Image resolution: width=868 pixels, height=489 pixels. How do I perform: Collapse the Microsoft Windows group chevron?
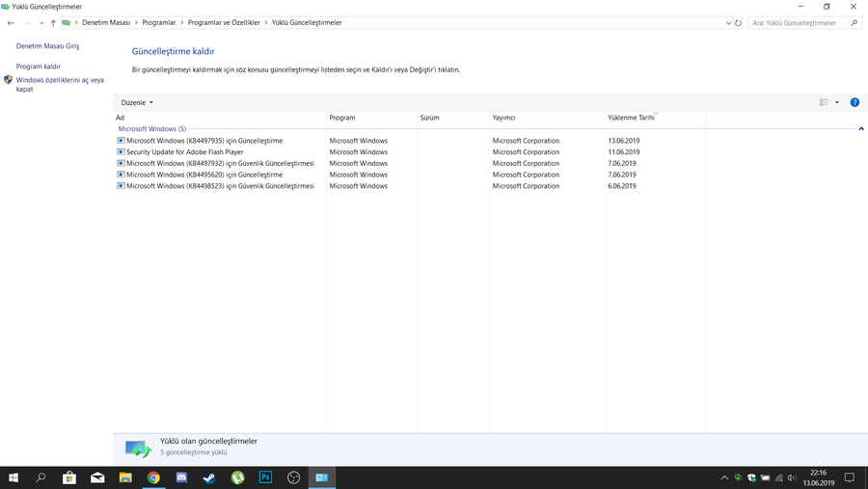point(861,129)
